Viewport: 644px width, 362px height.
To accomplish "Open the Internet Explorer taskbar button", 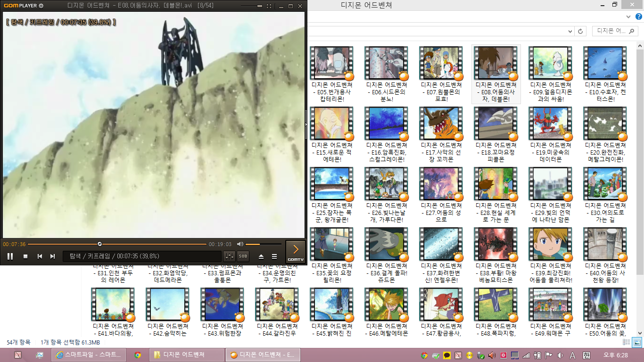I will tap(89, 355).
